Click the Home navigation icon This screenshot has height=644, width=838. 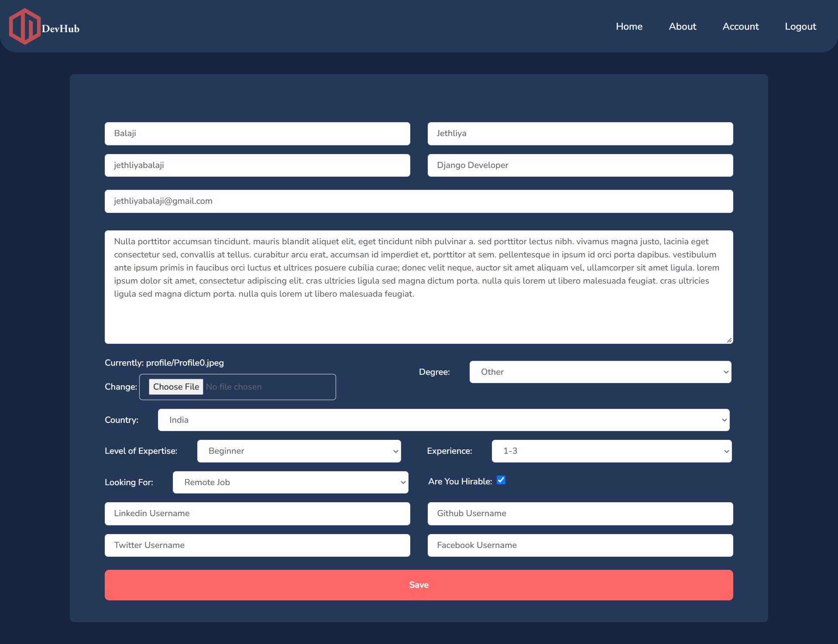click(629, 26)
